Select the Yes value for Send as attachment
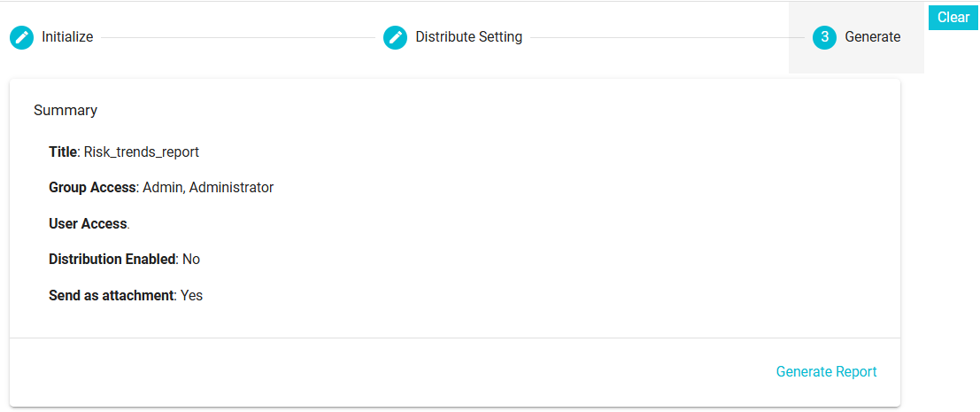980x412 pixels. (192, 295)
